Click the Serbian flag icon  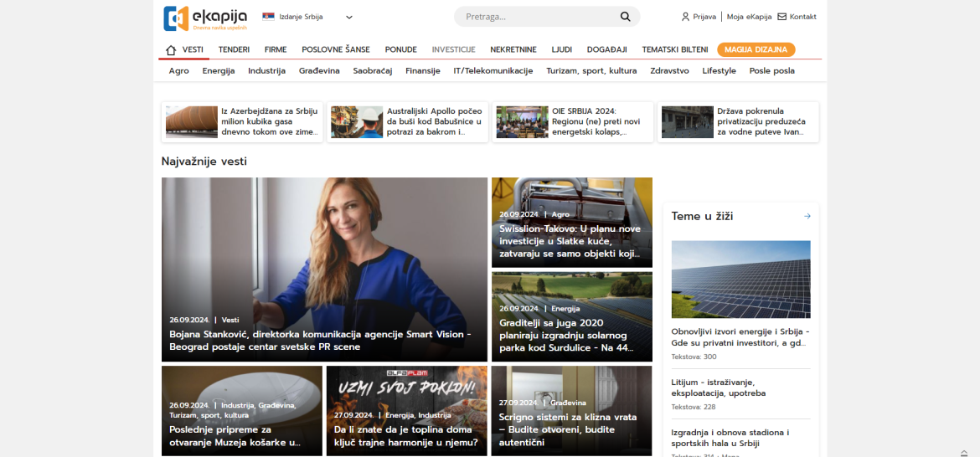268,17
